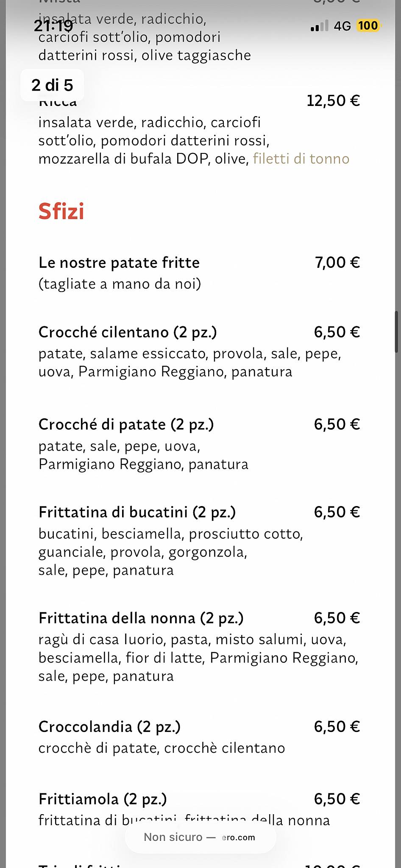This screenshot has width=401, height=868.
Task: Select 'Frittatina di bucatini (2 pz.)' item
Action: click(137, 512)
